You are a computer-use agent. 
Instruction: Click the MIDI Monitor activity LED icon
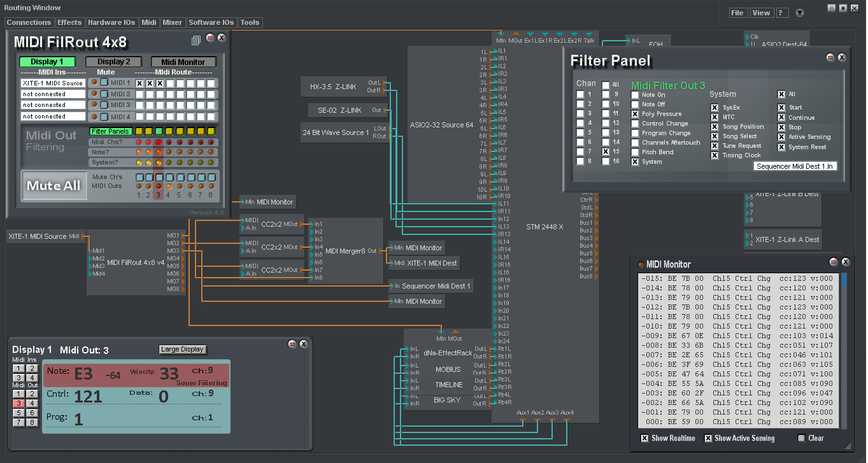pyautogui.click(x=641, y=264)
